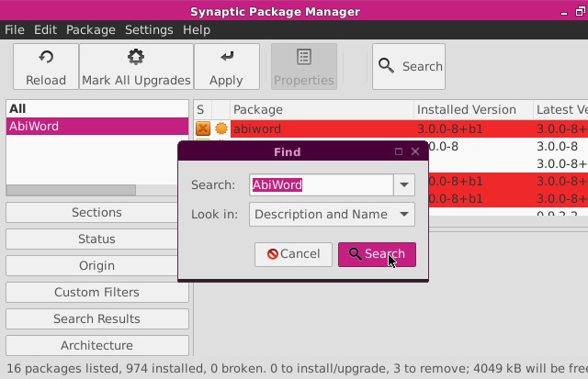Open the toolbar Search magnifier
Image resolution: width=588 pixels, height=379 pixels.
coord(388,66)
